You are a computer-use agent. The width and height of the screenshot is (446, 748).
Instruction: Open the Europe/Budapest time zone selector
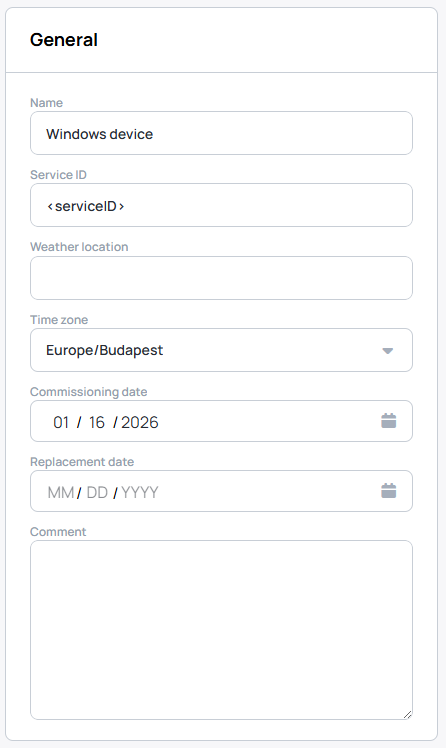click(x=221, y=350)
